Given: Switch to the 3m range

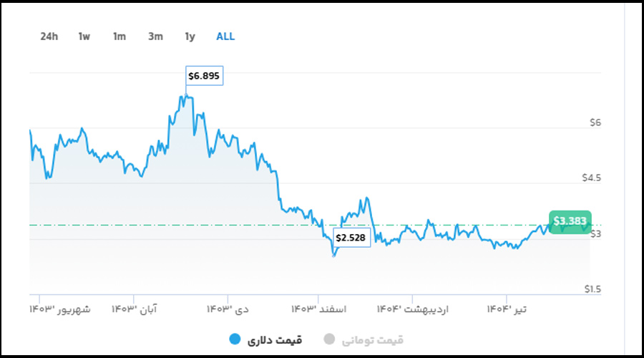Looking at the screenshot, I should pos(155,37).
